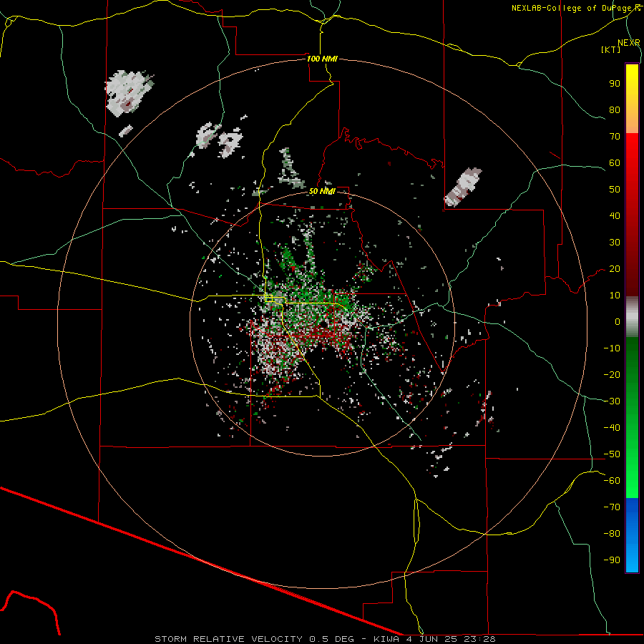The image size is (644, 644).
Task: Click the 70 value on the velocity scale
Action: point(615,137)
